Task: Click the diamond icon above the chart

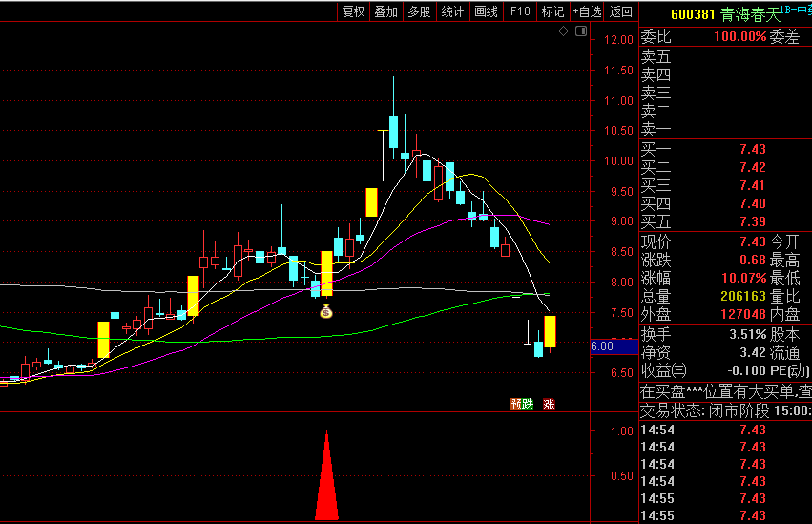Action: click(563, 31)
